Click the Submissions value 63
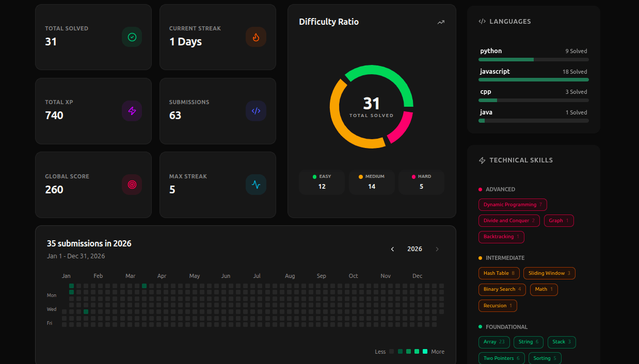 coord(175,115)
